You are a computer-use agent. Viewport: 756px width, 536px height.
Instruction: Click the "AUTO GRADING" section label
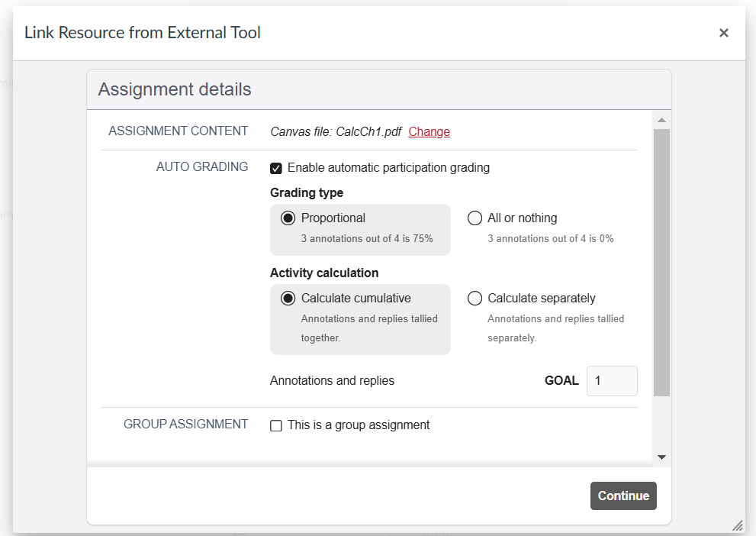point(202,166)
